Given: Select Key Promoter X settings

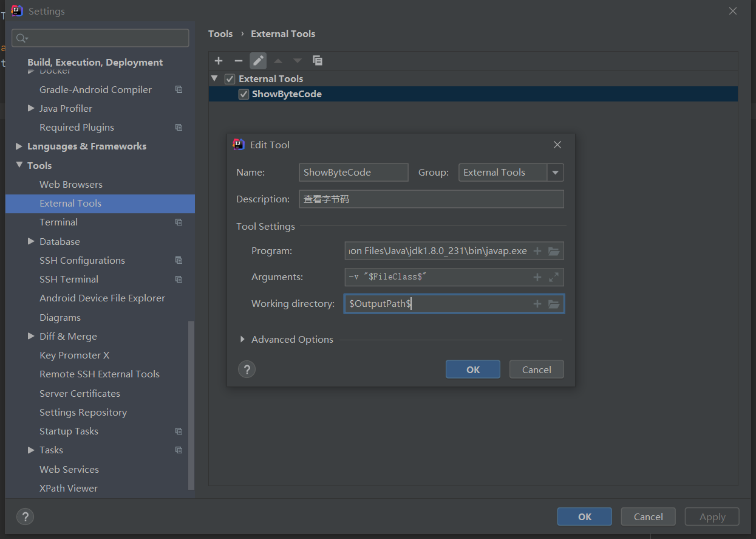Looking at the screenshot, I should tap(74, 355).
